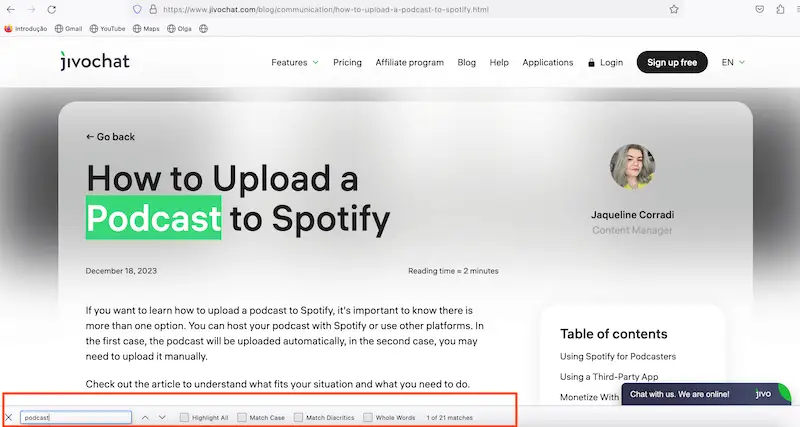This screenshot has height=427, width=800.
Task: Open the Introdução bookmark
Action: click(x=26, y=29)
